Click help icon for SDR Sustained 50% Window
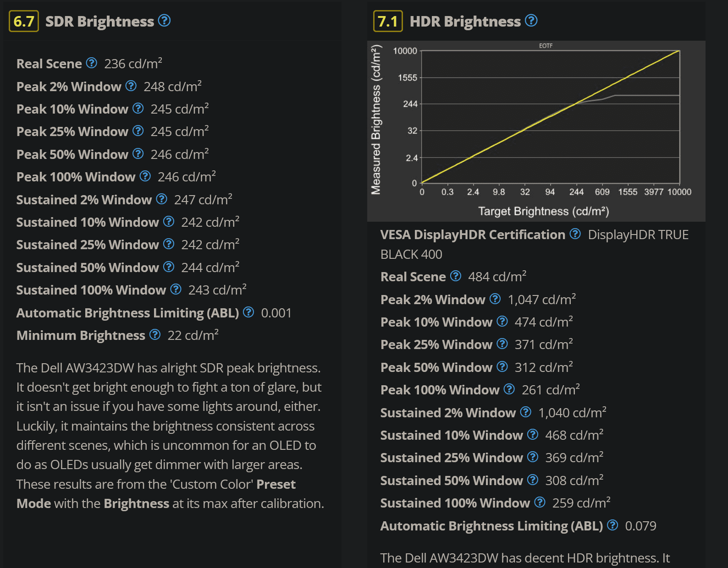Screen dimensions: 728x568 pyautogui.click(x=169, y=267)
